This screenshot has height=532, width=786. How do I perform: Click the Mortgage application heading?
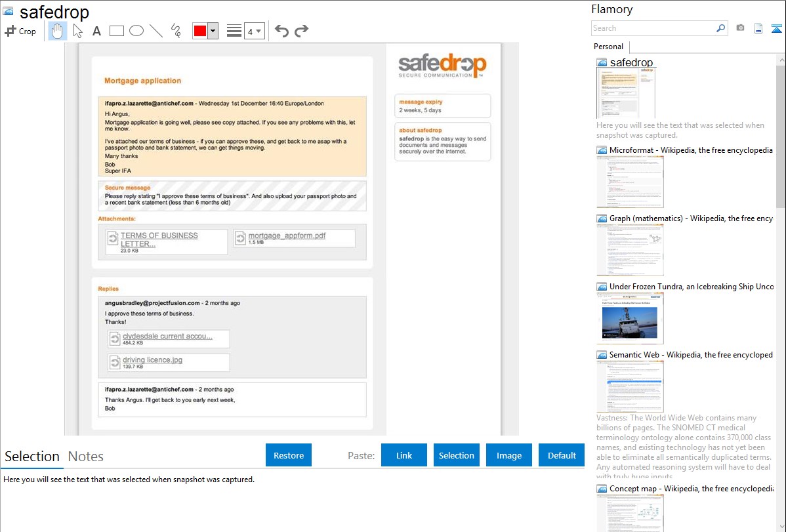[142, 81]
